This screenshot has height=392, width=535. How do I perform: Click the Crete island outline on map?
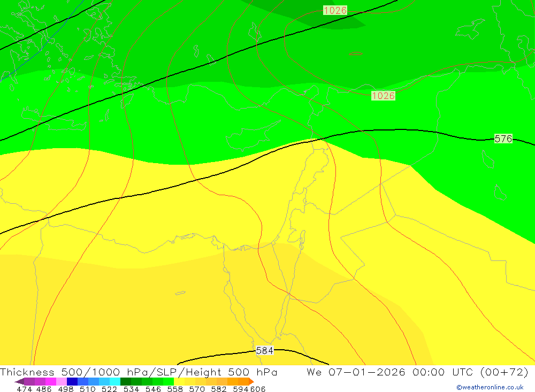click(55, 119)
